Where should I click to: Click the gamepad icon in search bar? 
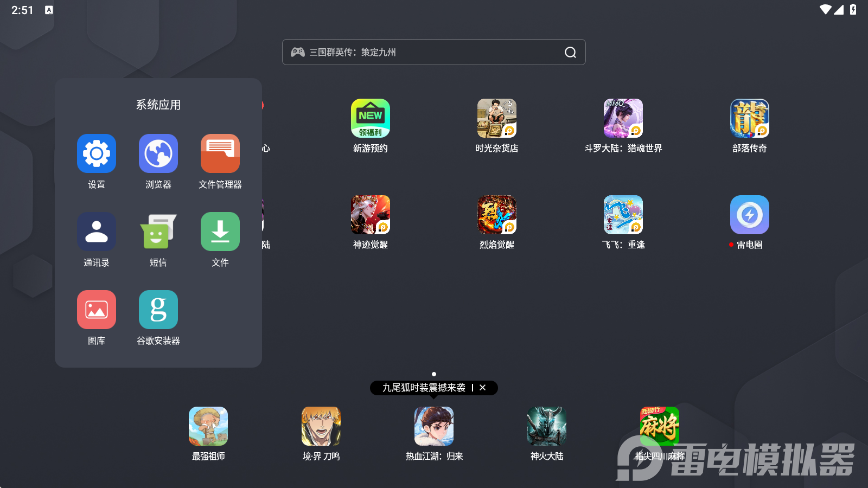pos(298,52)
